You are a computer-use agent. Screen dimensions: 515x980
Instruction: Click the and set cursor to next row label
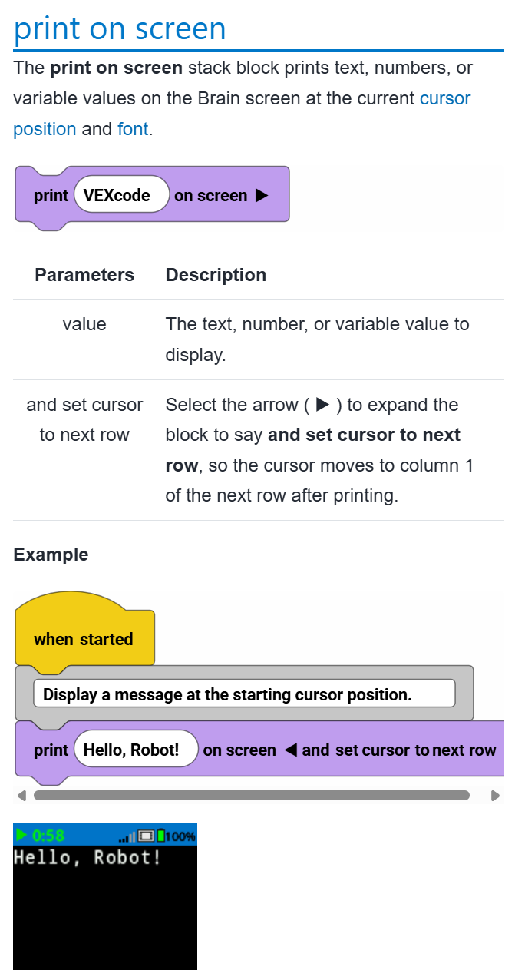click(399, 750)
